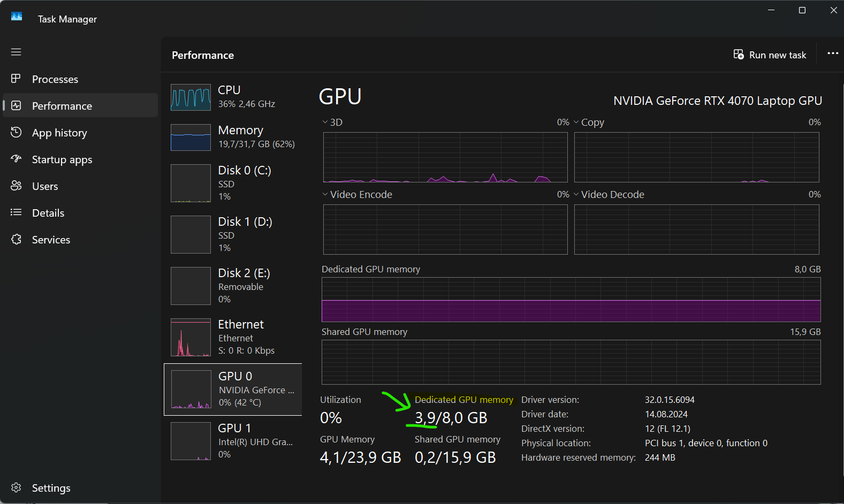The width and height of the screenshot is (844, 504).
Task: Change the Video Encode graph engine
Action: tap(325, 194)
